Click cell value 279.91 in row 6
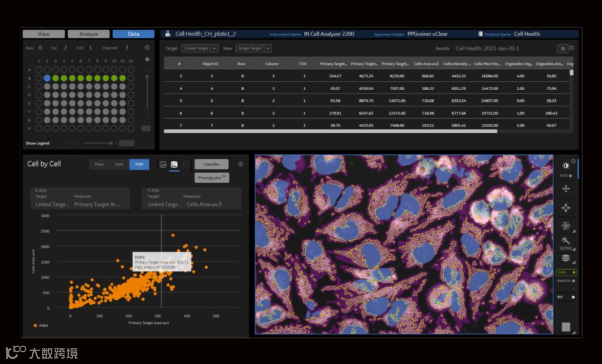Viewport: 602px width, 364px height. point(335,113)
